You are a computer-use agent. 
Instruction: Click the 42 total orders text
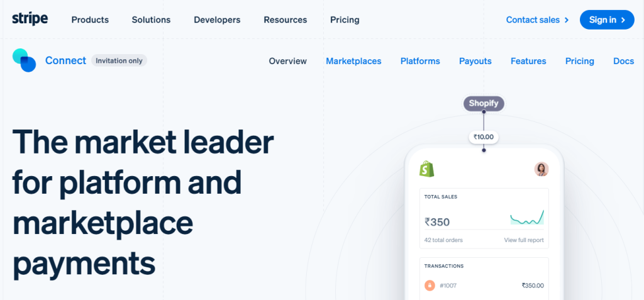pos(443,240)
